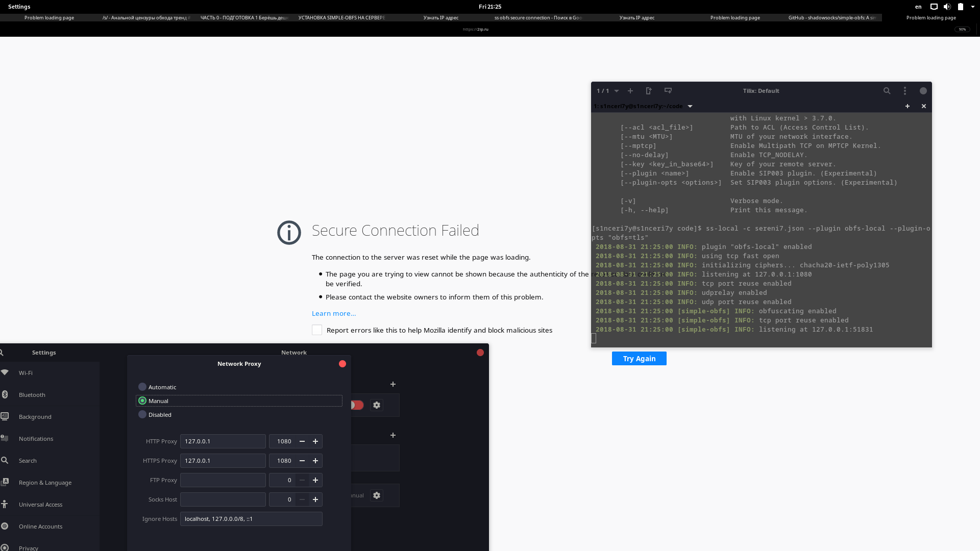Open the Learn more link

(x=334, y=314)
